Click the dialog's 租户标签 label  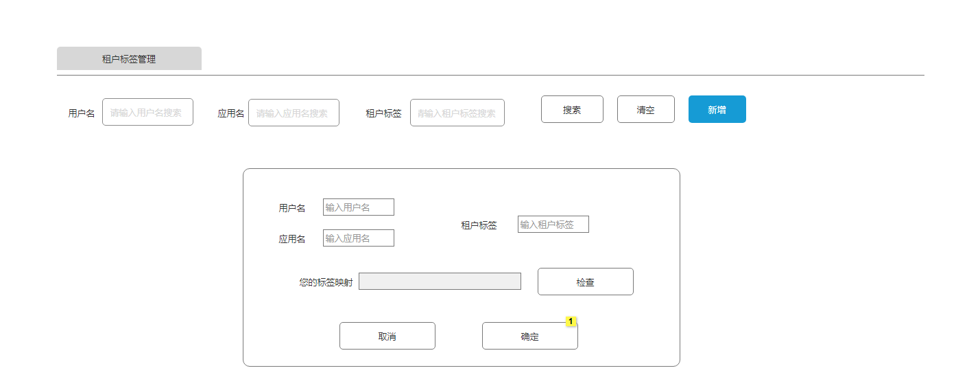(x=479, y=225)
